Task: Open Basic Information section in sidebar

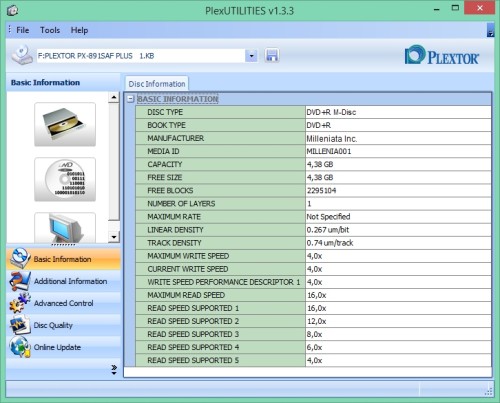Action: 63,259
